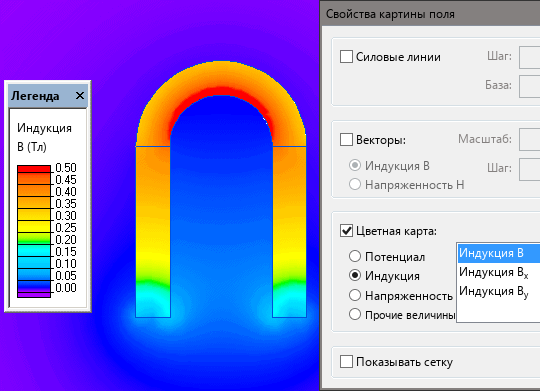The image size is (540, 391).
Task: Enable the Показывать сетку checkbox
Action: click(346, 362)
